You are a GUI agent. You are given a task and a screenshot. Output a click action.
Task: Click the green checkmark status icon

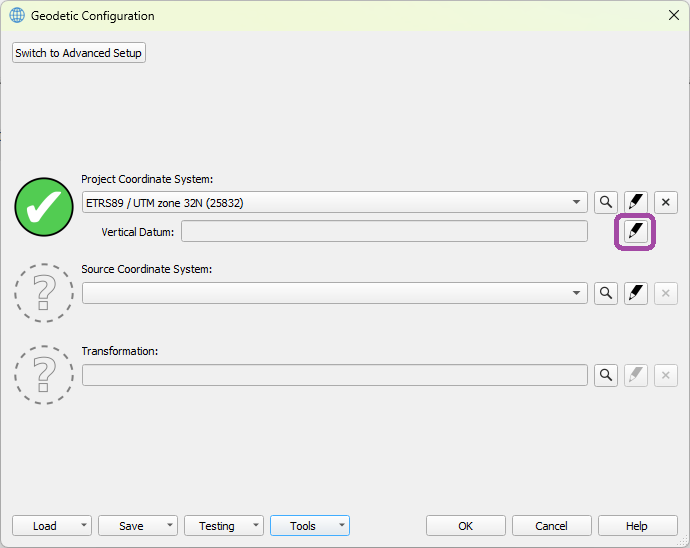(x=44, y=205)
